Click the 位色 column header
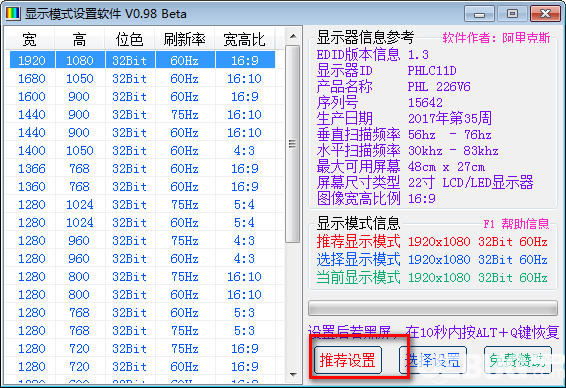 [x=129, y=39]
